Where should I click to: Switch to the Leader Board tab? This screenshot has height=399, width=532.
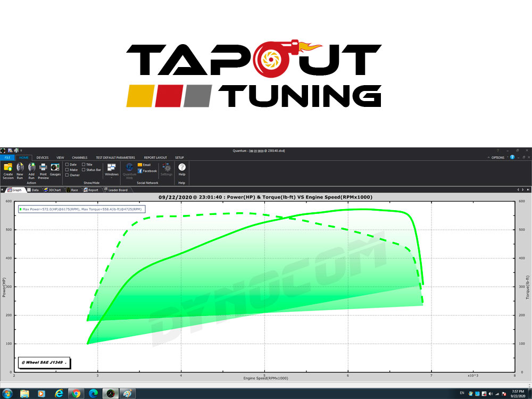[x=115, y=190]
